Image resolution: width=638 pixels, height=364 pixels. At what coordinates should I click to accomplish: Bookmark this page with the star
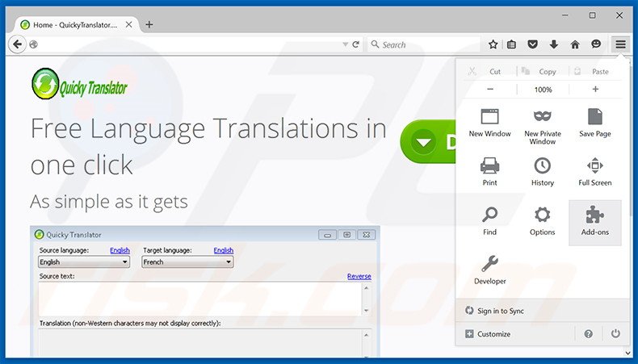click(493, 44)
